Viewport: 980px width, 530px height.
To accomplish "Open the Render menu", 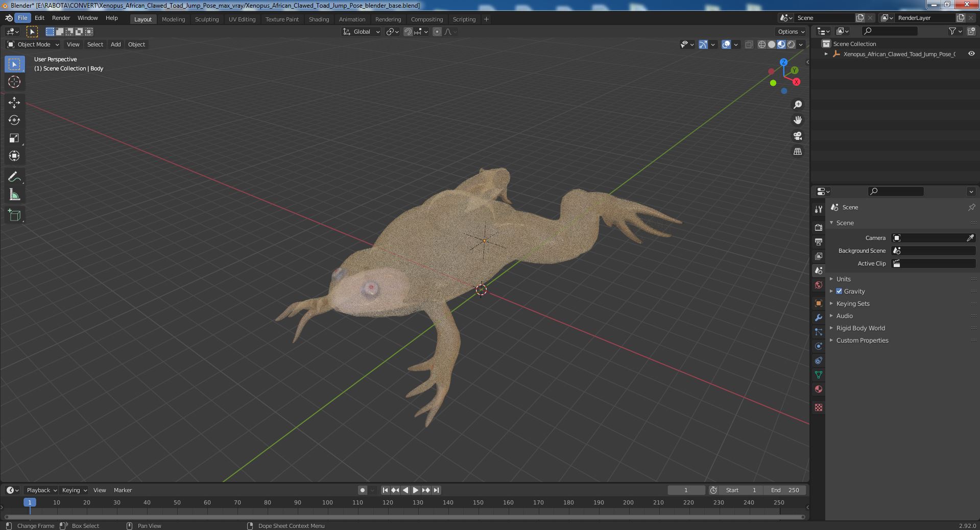I will click(x=61, y=18).
